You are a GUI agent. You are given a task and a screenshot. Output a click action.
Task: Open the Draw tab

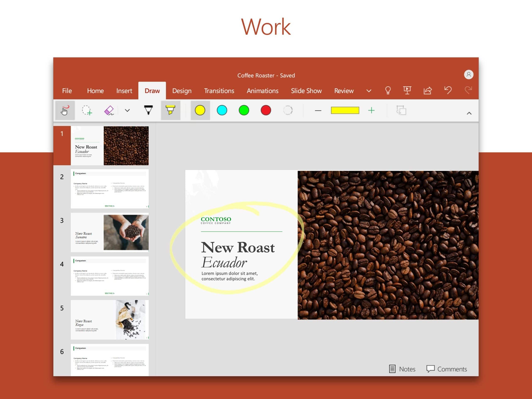click(153, 91)
